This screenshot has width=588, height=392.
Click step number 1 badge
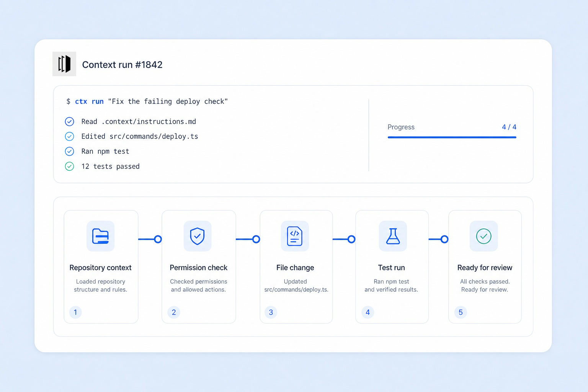75,312
